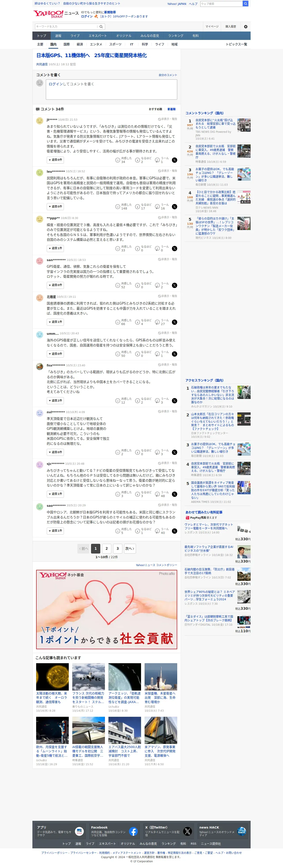The image size is (283, 868).
Task: Click 共感した icon on san******** comment
Action: 117,285
